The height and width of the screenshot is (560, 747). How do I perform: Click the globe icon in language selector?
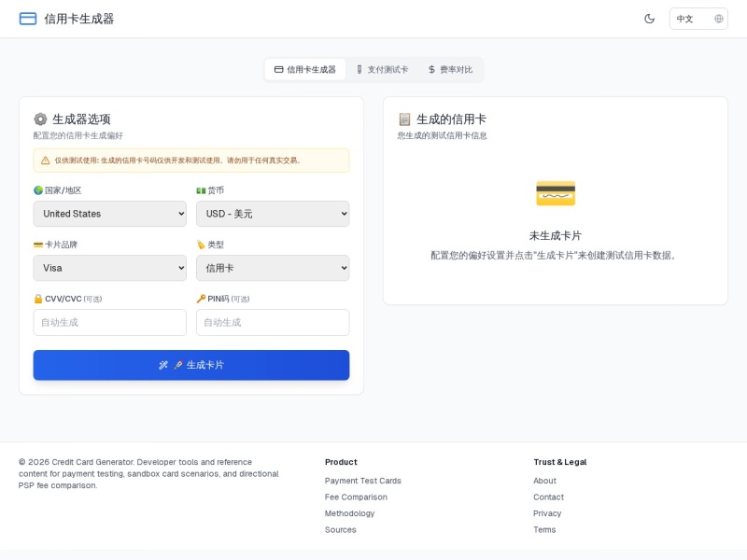[718, 19]
